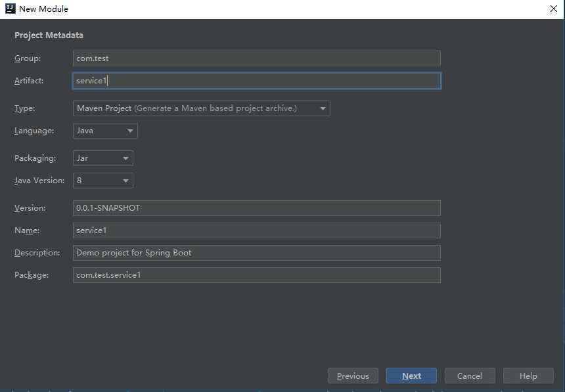Screen dimensions: 565x392
Task: Click the IntelliJ IDEA icon in title bar
Action: 10,9
